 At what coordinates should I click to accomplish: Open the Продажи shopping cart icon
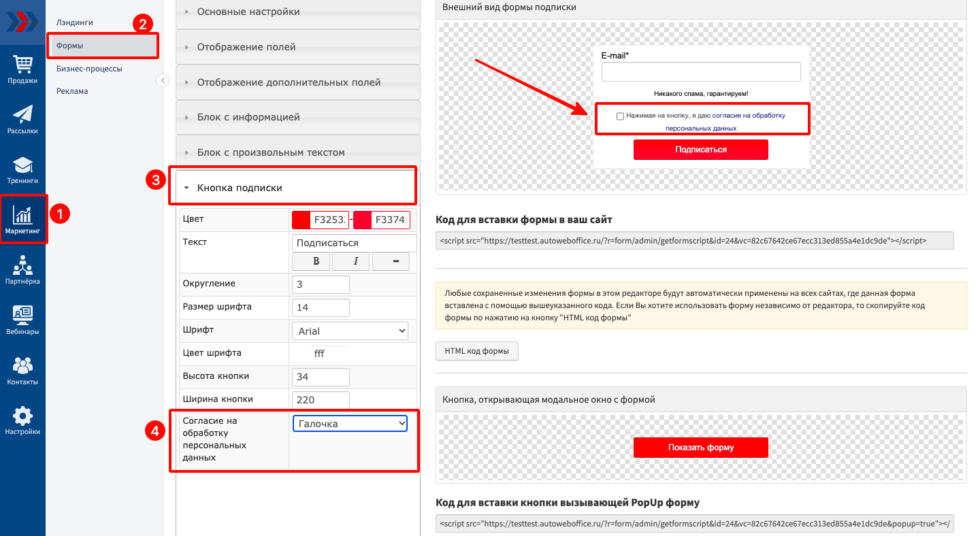click(22, 65)
